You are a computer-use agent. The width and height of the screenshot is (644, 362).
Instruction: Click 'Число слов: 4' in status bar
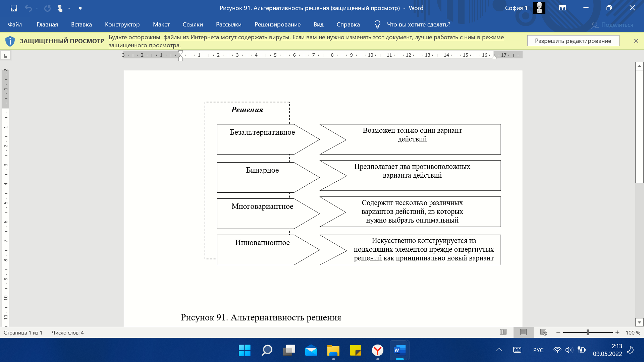tap(68, 333)
